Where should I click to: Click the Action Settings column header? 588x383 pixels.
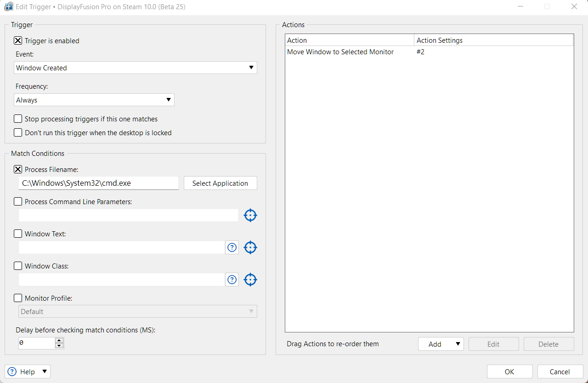[494, 40]
